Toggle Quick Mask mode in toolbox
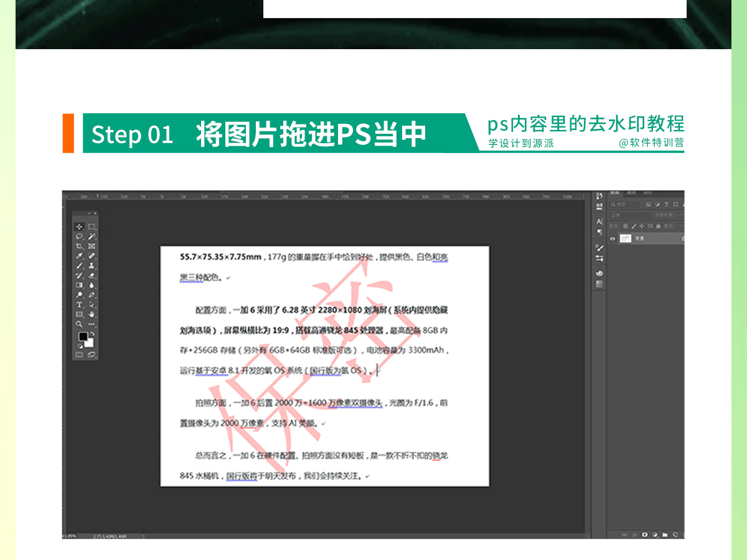Image resolution: width=747 pixels, height=560 pixels. [x=80, y=355]
